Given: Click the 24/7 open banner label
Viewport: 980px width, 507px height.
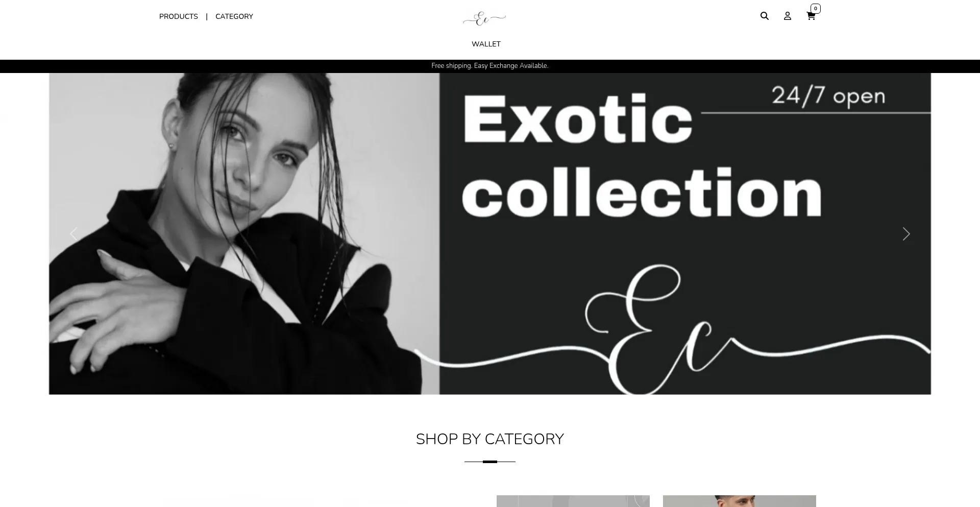Looking at the screenshot, I should pos(828,96).
